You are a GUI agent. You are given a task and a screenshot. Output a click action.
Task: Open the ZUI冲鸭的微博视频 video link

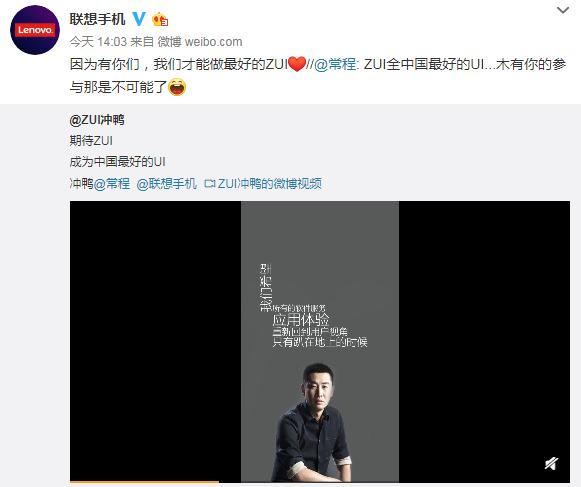tap(269, 183)
